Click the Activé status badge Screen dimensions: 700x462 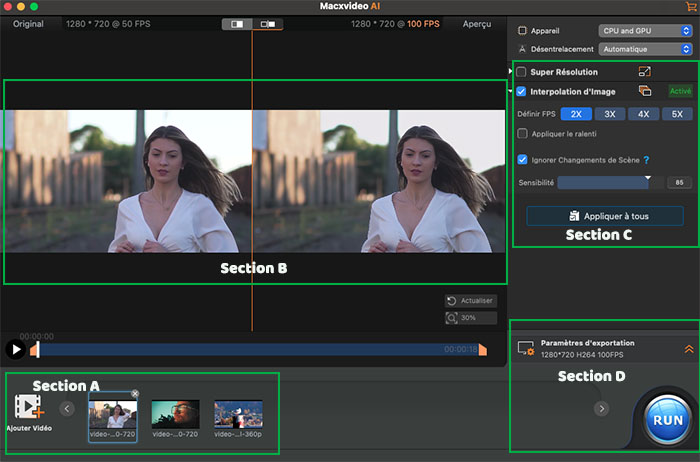(x=680, y=91)
